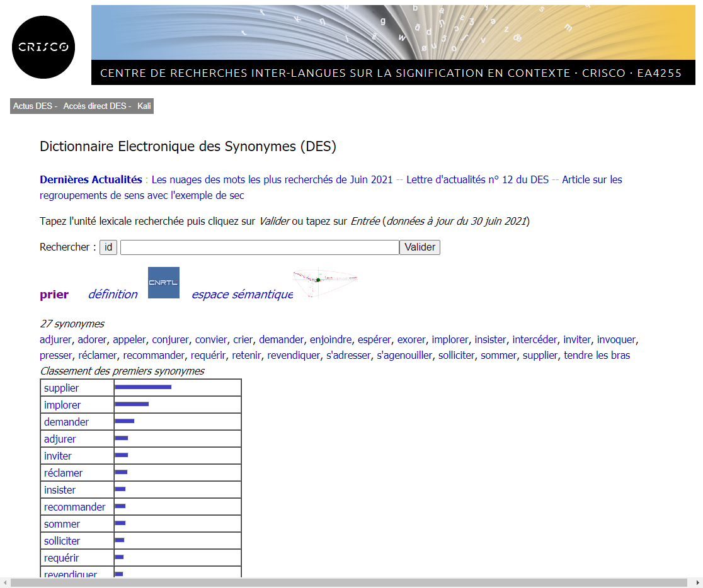The width and height of the screenshot is (703, 588).
Task: Open synonym tendre les bras
Action: coord(597,356)
